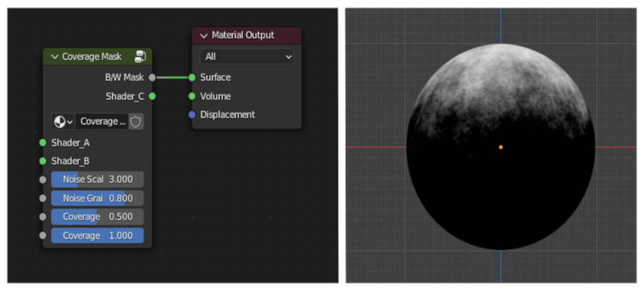Image resolution: width=644 pixels, height=291 pixels.
Task: Open the node tree browse dropdown icon
Action: (x=63, y=121)
